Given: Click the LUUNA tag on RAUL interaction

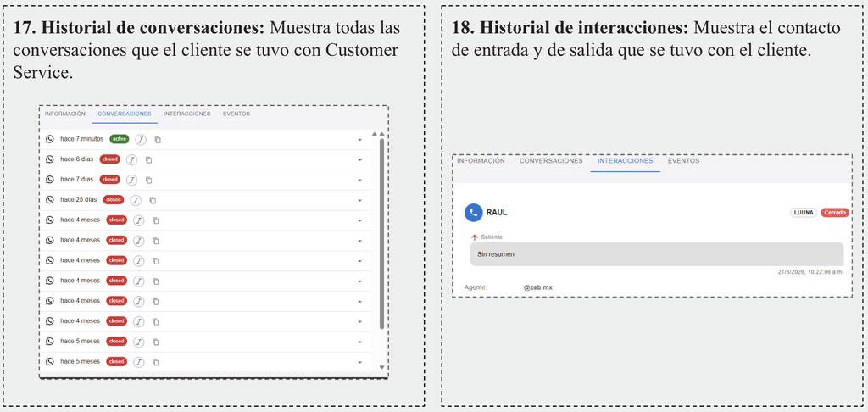Looking at the screenshot, I should (804, 213).
